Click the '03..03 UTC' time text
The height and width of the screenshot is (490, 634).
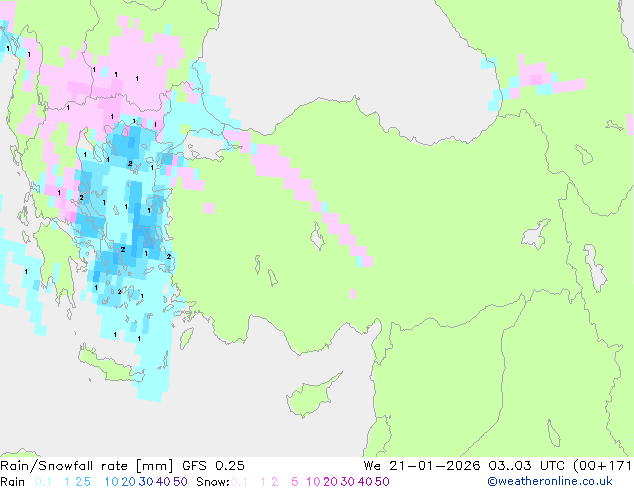point(526,466)
